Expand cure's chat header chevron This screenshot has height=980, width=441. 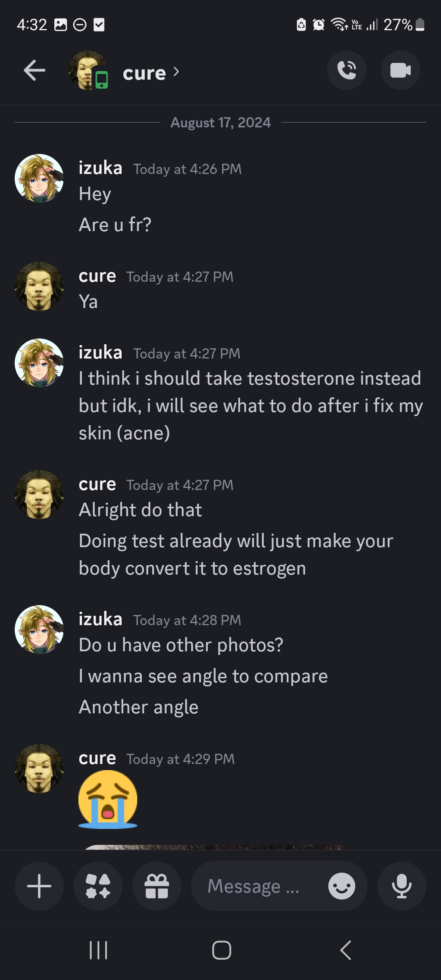(x=176, y=71)
